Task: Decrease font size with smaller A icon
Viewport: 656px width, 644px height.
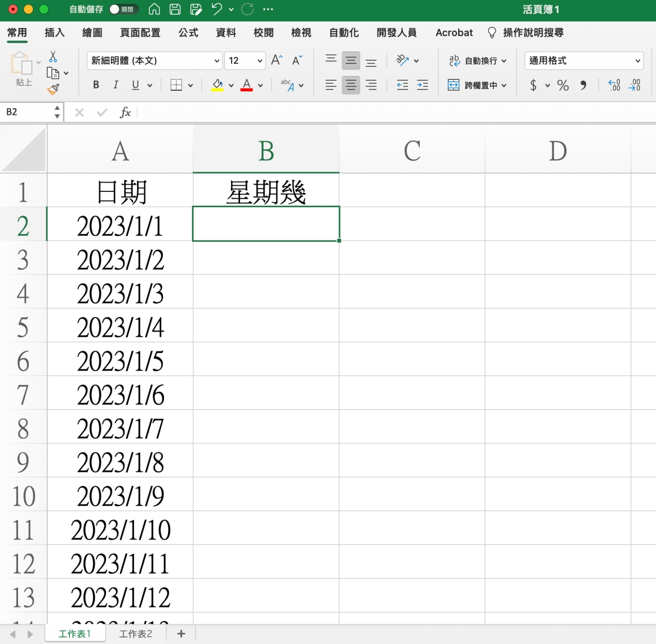Action: pyautogui.click(x=297, y=60)
